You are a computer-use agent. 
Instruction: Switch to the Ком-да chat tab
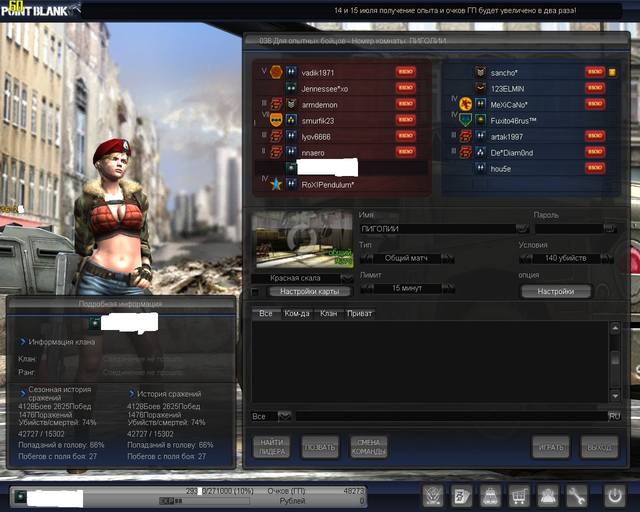coord(297,313)
